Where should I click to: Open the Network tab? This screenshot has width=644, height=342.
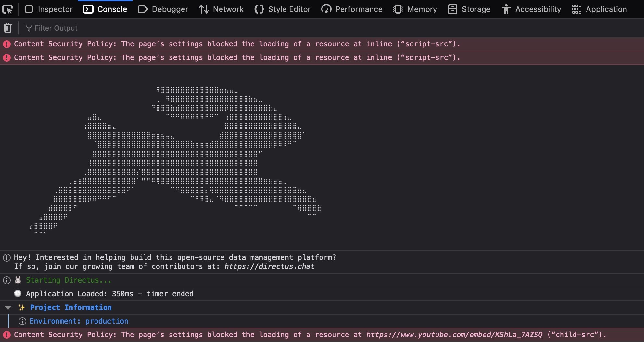click(221, 9)
